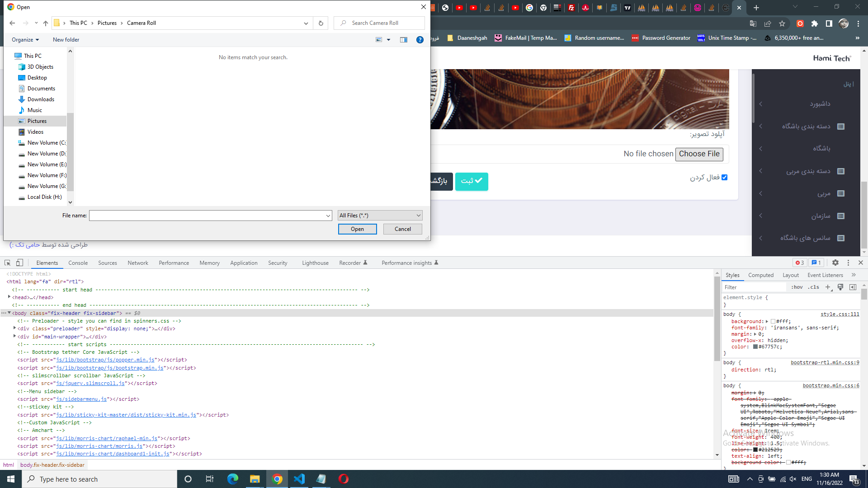This screenshot has height=488, width=868.
Task: Open Microsoft Edge from taskbar
Action: pos(233,479)
